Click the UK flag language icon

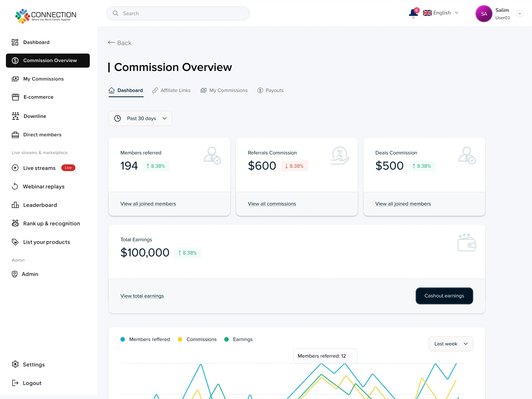[427, 13]
